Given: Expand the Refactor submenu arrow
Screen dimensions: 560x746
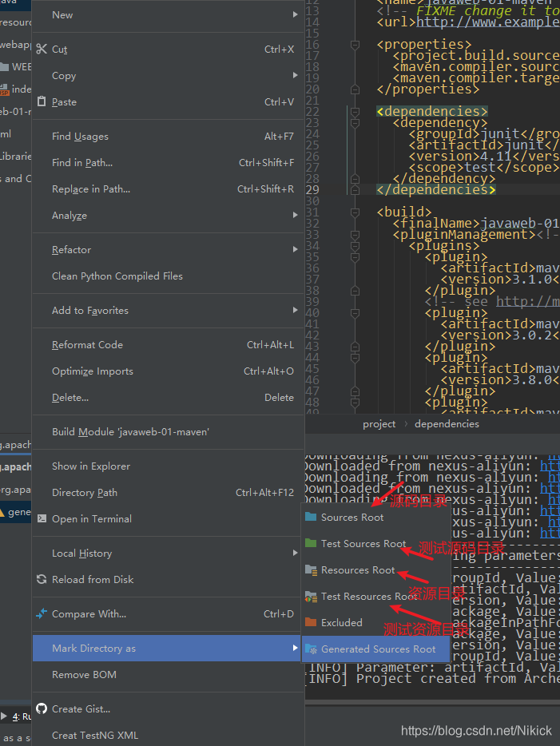Looking at the screenshot, I should (295, 249).
